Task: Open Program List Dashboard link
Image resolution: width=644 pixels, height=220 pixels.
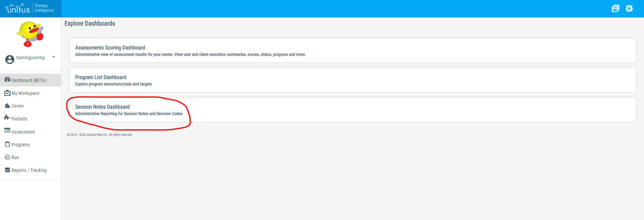Action: point(101,77)
